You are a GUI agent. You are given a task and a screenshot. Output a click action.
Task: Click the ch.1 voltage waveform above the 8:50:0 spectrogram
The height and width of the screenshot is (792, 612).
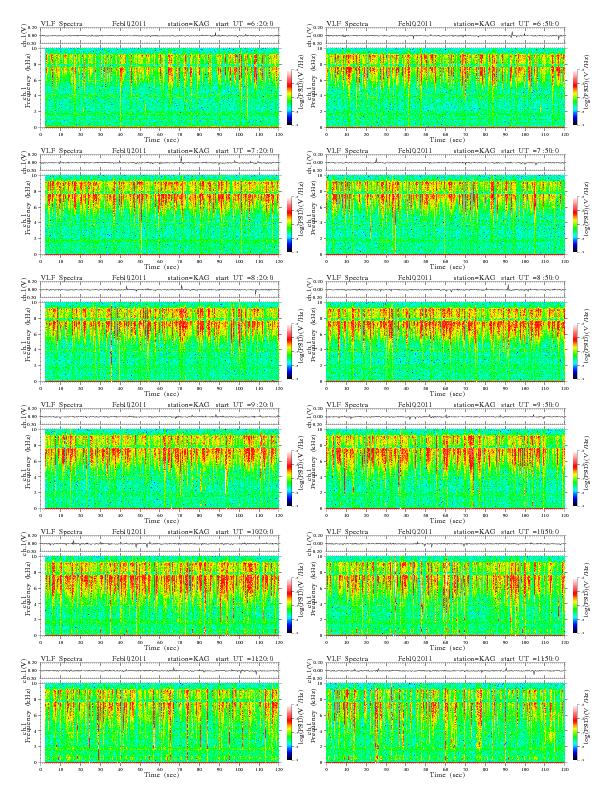point(445,290)
